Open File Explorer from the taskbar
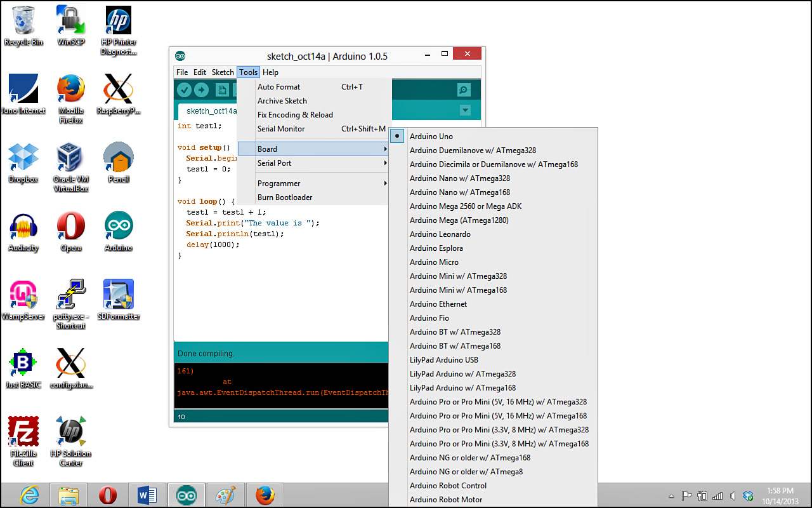 click(x=69, y=495)
